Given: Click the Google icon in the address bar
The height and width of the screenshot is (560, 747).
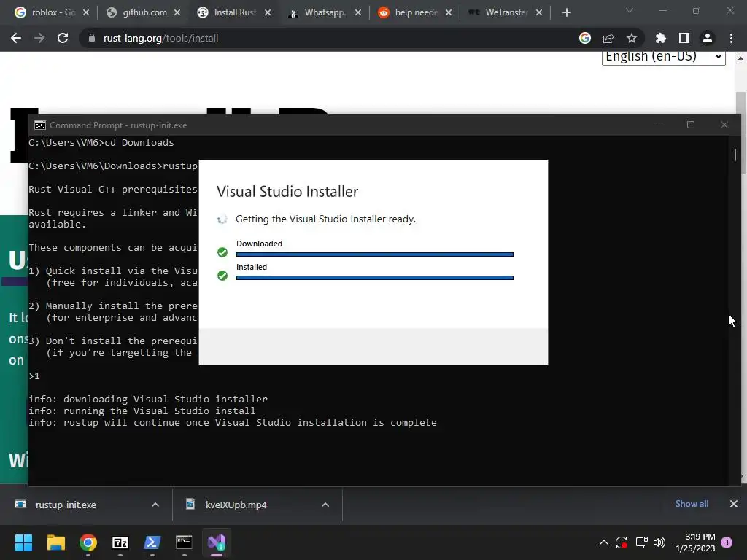Looking at the screenshot, I should pyautogui.click(x=585, y=38).
